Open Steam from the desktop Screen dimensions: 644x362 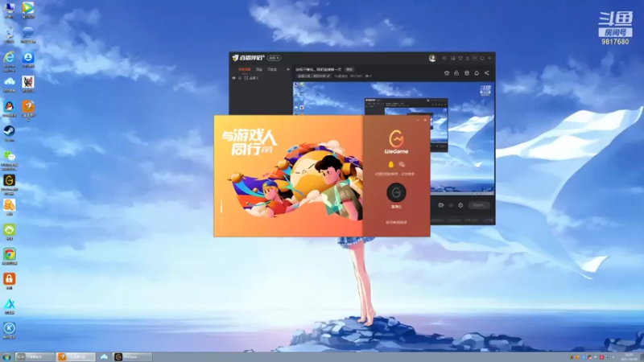pyautogui.click(x=9, y=131)
